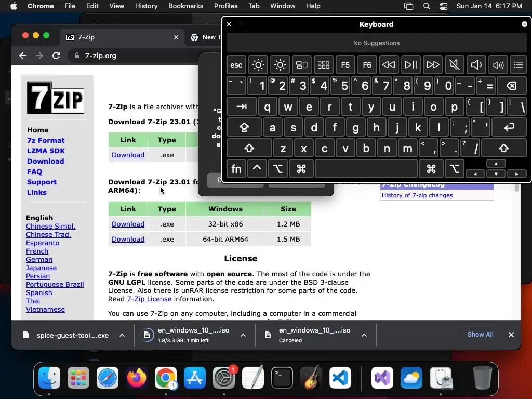Tap the return key
Screen dimensions: 532x399
509,128
